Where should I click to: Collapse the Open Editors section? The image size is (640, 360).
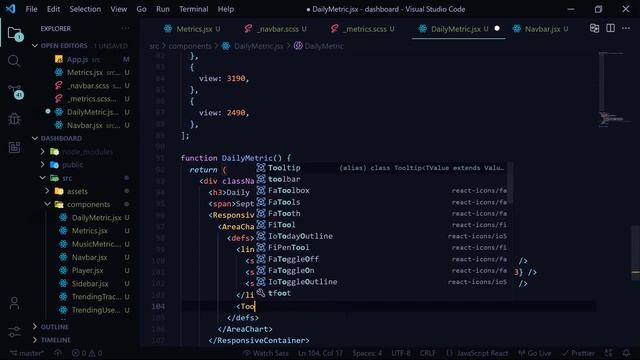coord(35,46)
